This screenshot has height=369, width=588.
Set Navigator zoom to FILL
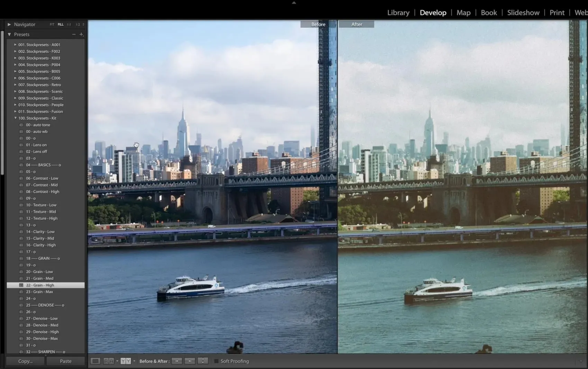pos(61,25)
